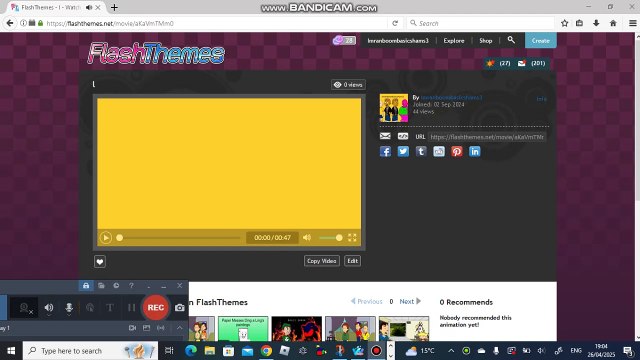Image resolution: width=640 pixels, height=360 pixels.
Task: Click the Next pagination link
Action: pos(410,301)
